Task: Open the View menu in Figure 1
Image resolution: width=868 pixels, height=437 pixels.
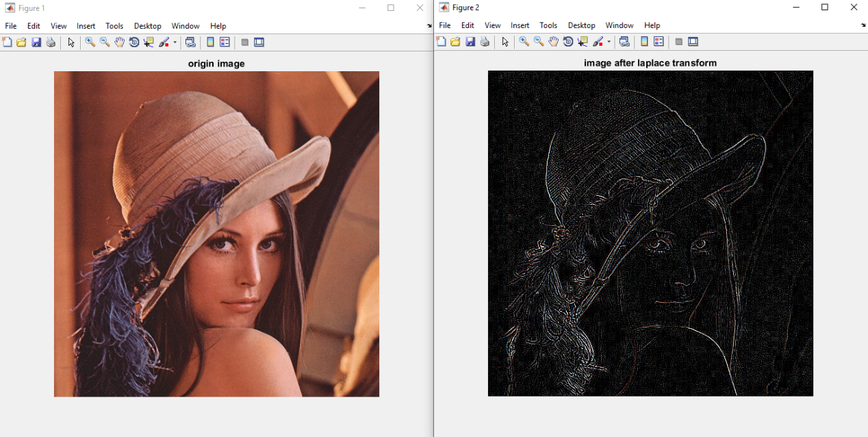Action: 59,26
